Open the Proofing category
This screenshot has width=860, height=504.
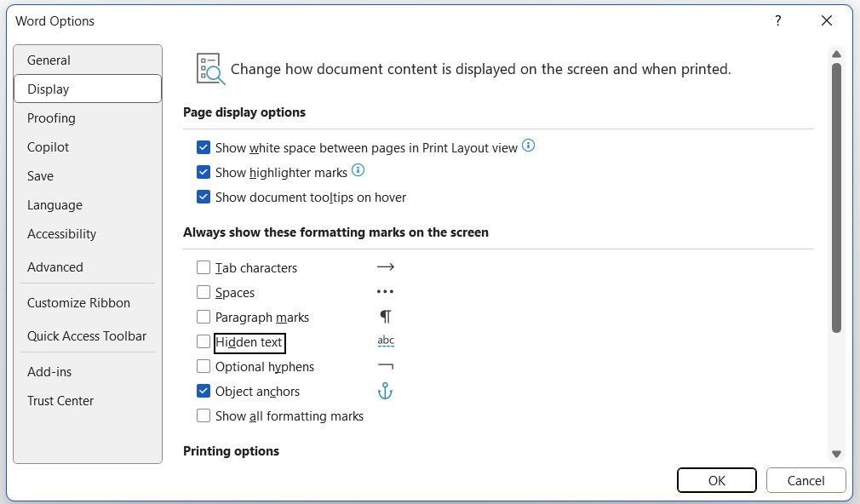tap(51, 118)
